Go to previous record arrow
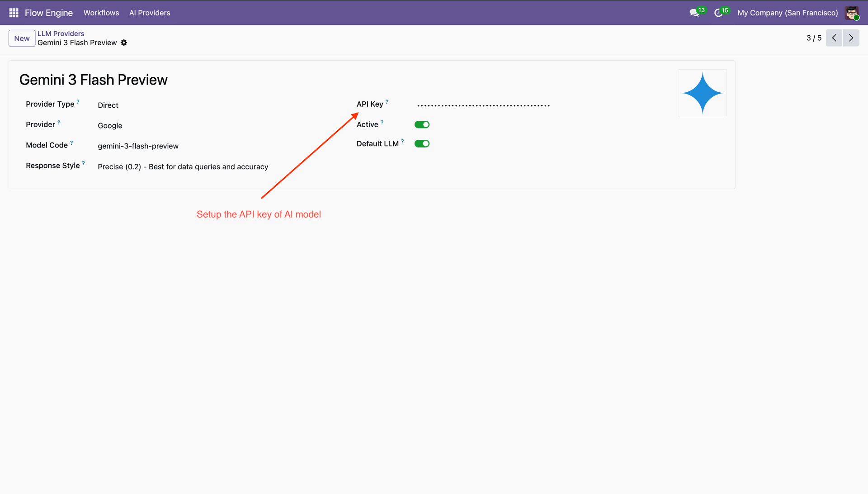This screenshot has height=494, width=868. pos(834,38)
